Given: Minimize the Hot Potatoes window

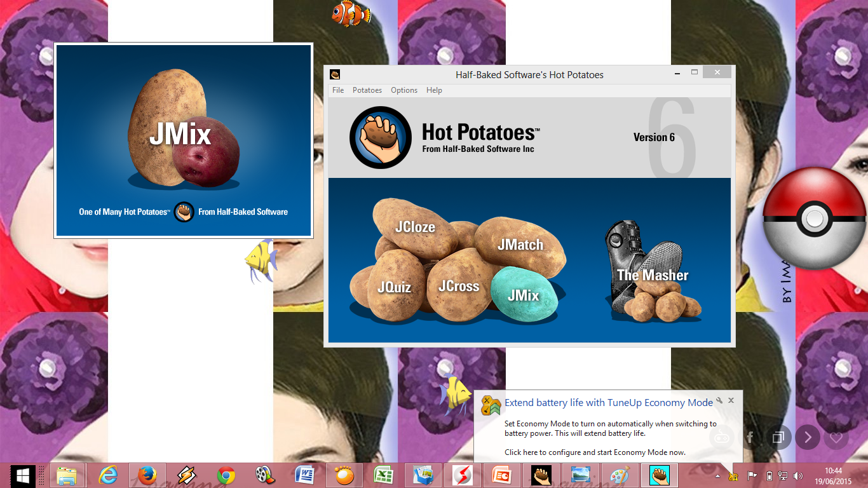Looking at the screenshot, I should [x=678, y=72].
